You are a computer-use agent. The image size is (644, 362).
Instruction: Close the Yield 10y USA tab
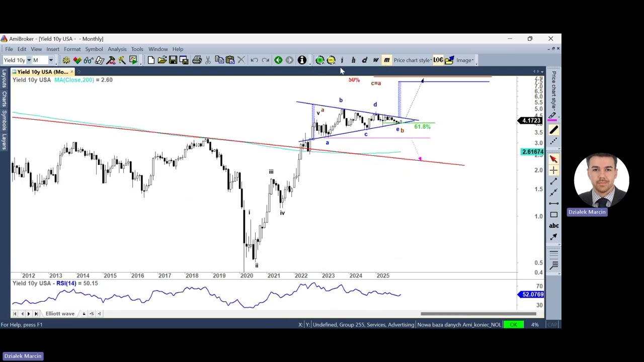click(71, 72)
